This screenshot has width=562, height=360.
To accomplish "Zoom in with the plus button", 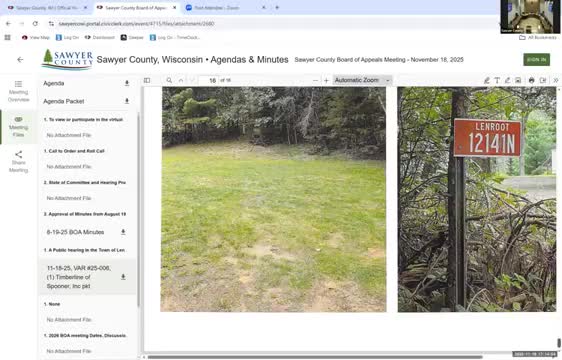I will coord(326,81).
